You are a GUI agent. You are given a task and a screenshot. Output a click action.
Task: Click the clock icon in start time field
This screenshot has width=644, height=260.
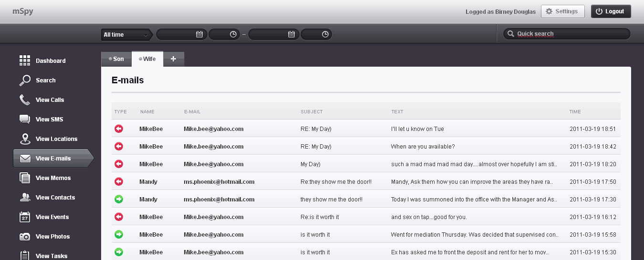point(233,34)
